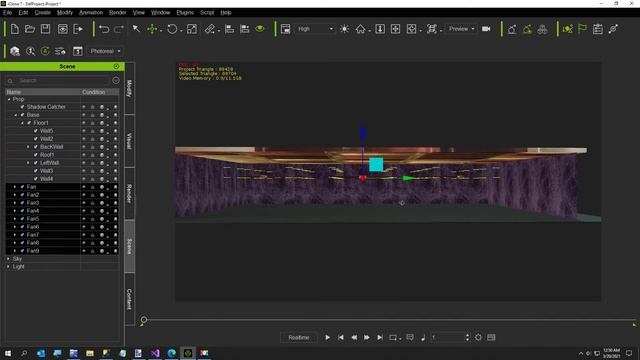This screenshot has height=360, width=640.
Task: Uncheck the Wall3 checkbox
Action: click(36, 171)
